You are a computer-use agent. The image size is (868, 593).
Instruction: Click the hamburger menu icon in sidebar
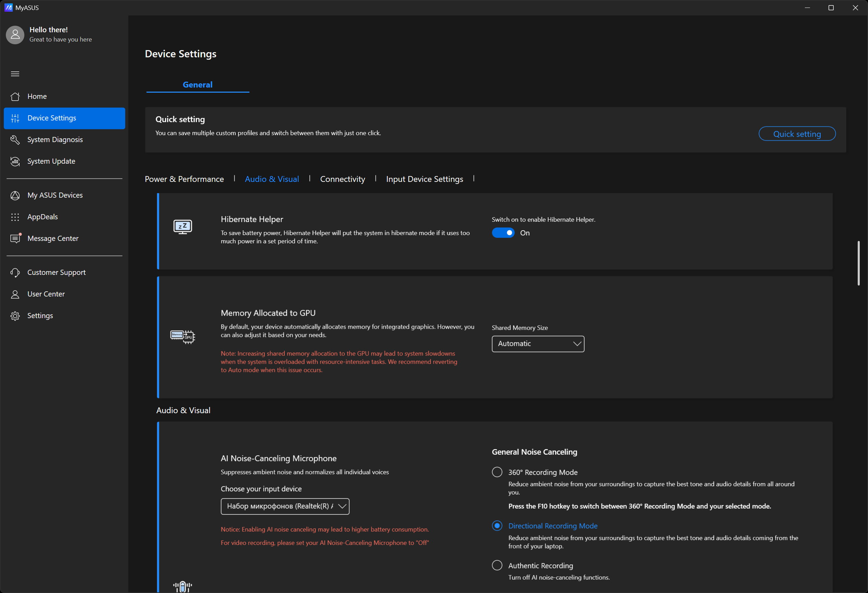[15, 74]
